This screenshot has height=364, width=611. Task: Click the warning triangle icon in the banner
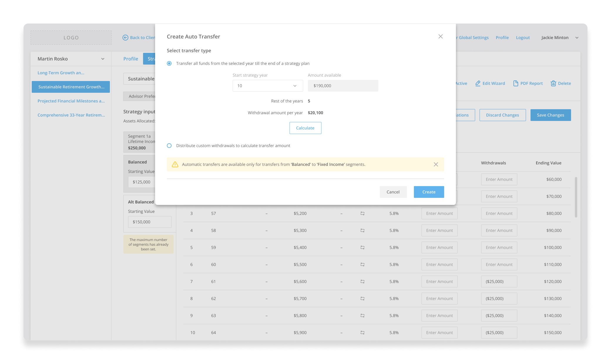pyautogui.click(x=175, y=164)
